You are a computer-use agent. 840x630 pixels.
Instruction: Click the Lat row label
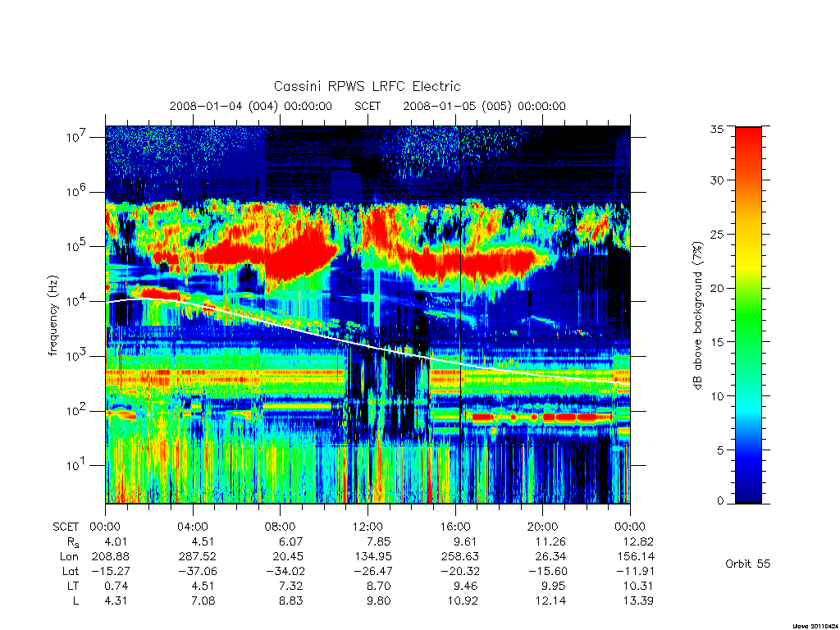(71, 571)
